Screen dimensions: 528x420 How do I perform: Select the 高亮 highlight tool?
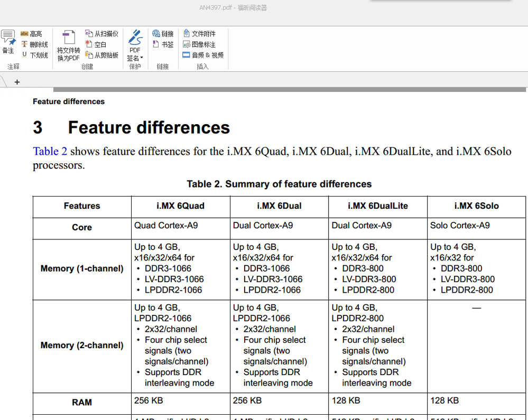(x=31, y=34)
